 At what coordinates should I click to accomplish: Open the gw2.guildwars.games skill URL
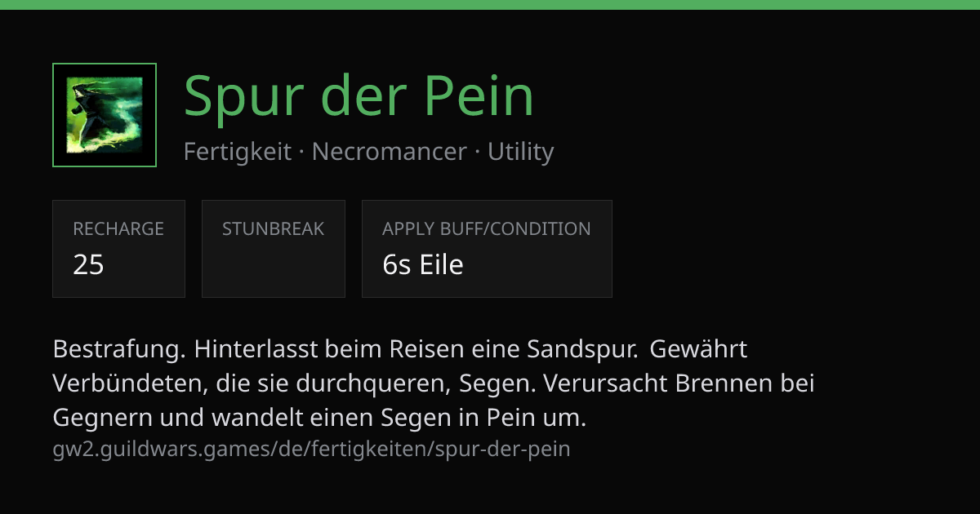(312, 449)
